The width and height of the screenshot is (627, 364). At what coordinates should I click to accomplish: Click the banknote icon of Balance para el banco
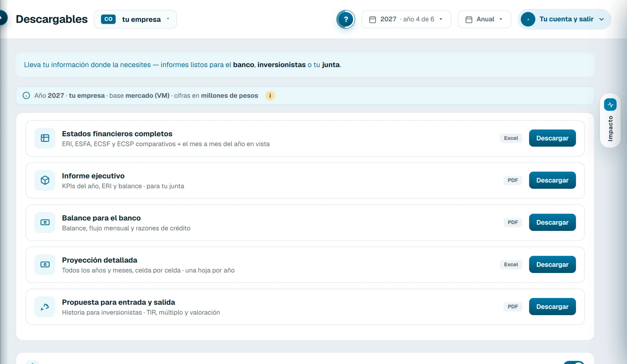coord(45,222)
